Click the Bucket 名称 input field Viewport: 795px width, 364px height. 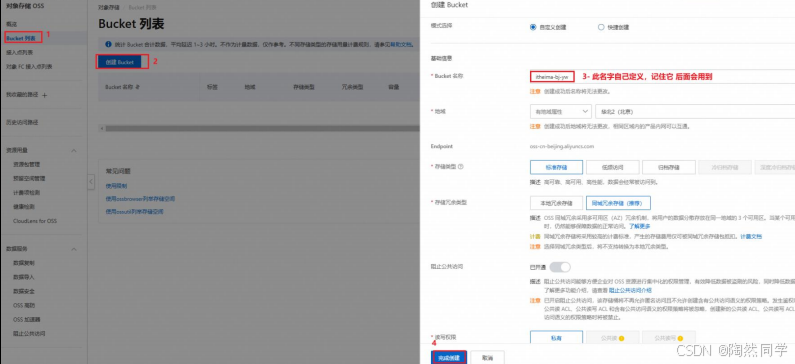coord(662,77)
